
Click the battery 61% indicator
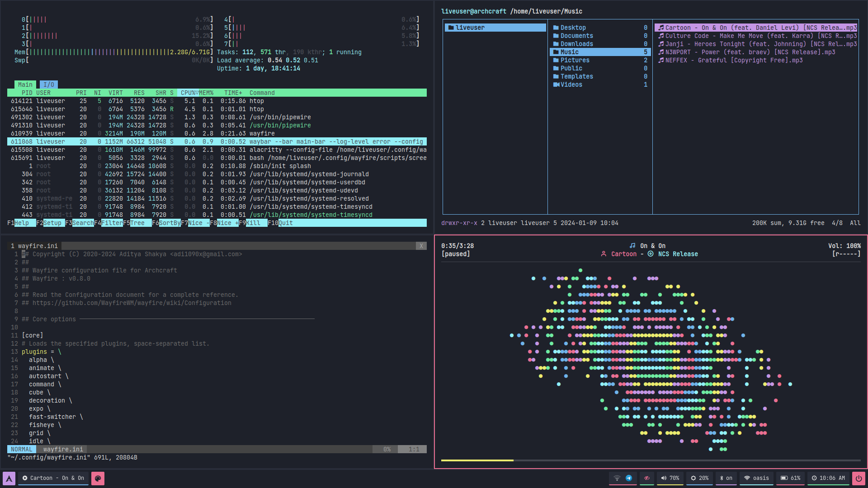(791, 478)
